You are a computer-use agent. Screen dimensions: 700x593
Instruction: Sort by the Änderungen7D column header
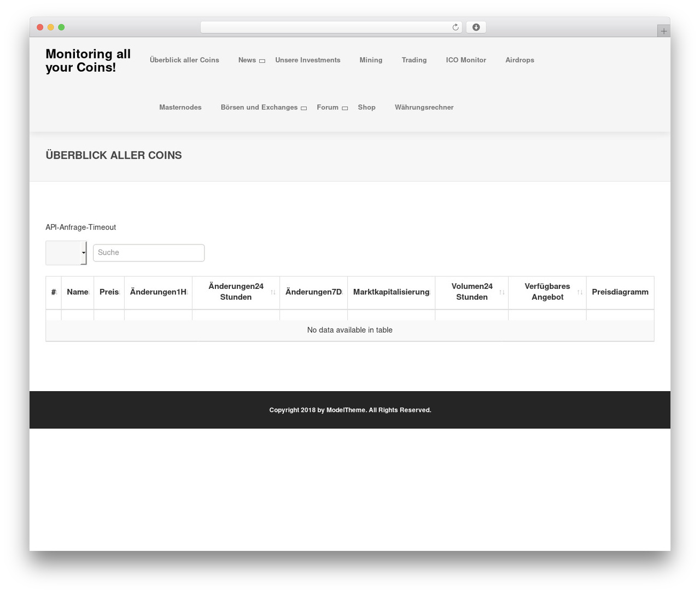coord(314,292)
